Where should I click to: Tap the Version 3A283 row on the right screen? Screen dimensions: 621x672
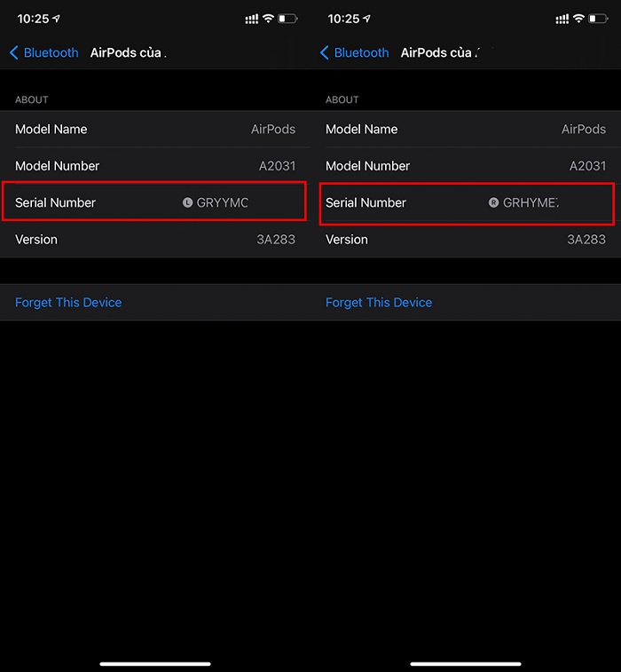pos(466,240)
